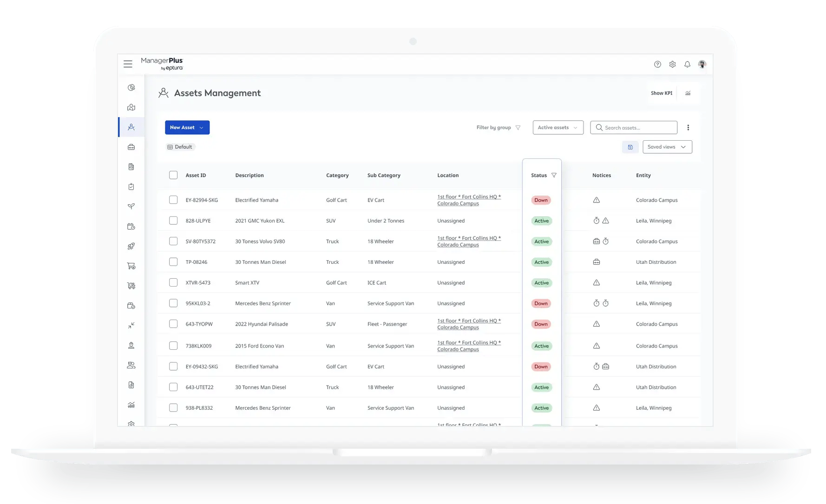Sort by Category column header
Viewport: 826px width, 504px height.
tap(337, 175)
